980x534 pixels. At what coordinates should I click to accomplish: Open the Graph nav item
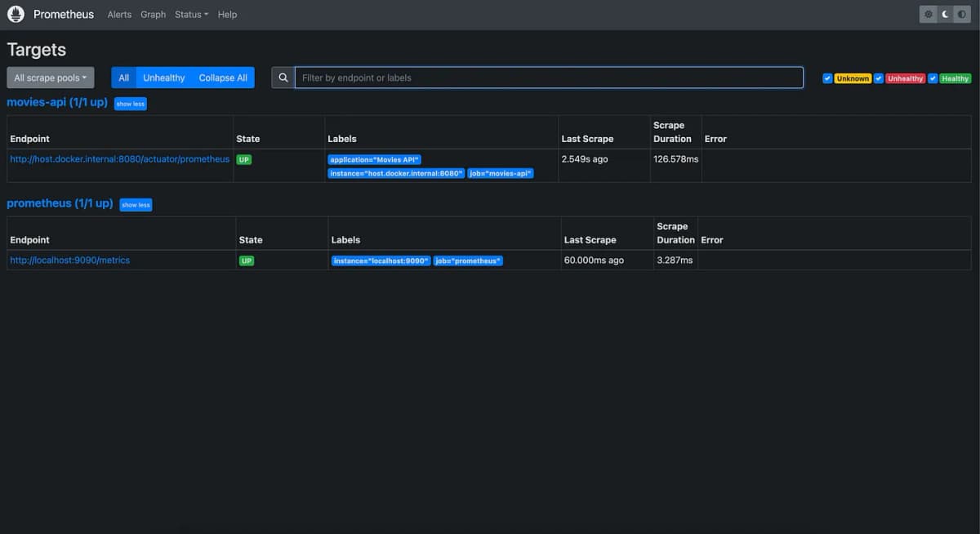click(x=153, y=14)
